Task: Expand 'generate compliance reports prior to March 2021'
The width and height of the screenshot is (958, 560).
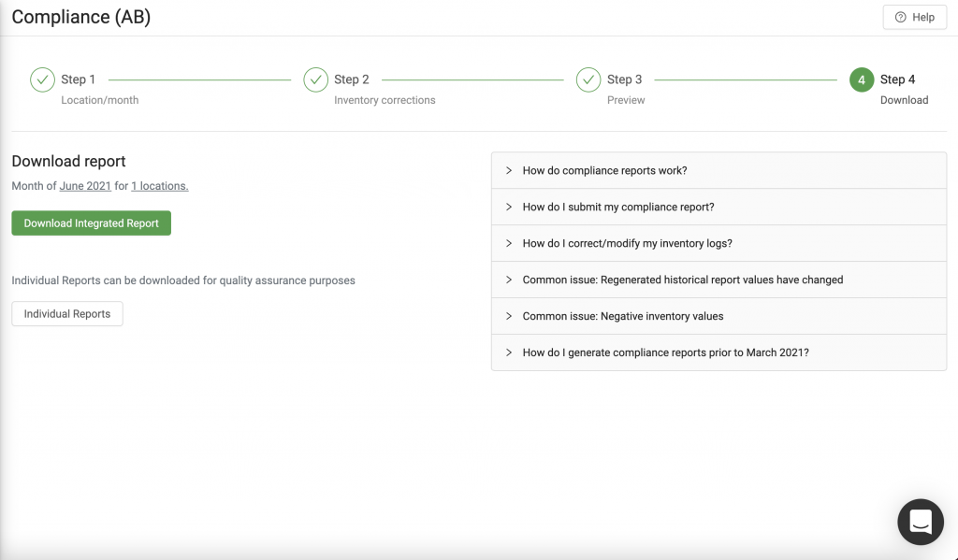Action: click(x=719, y=352)
